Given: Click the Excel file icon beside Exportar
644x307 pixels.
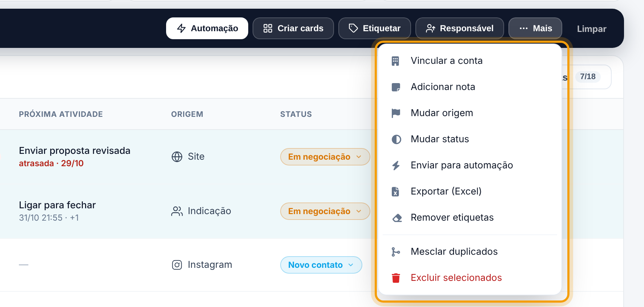Looking at the screenshot, I should click(395, 192).
